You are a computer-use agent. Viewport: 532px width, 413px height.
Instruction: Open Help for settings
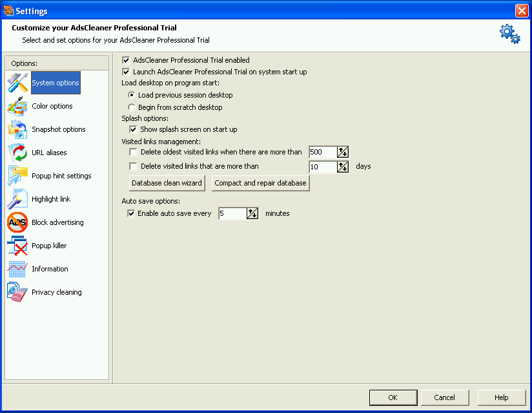[x=502, y=397]
